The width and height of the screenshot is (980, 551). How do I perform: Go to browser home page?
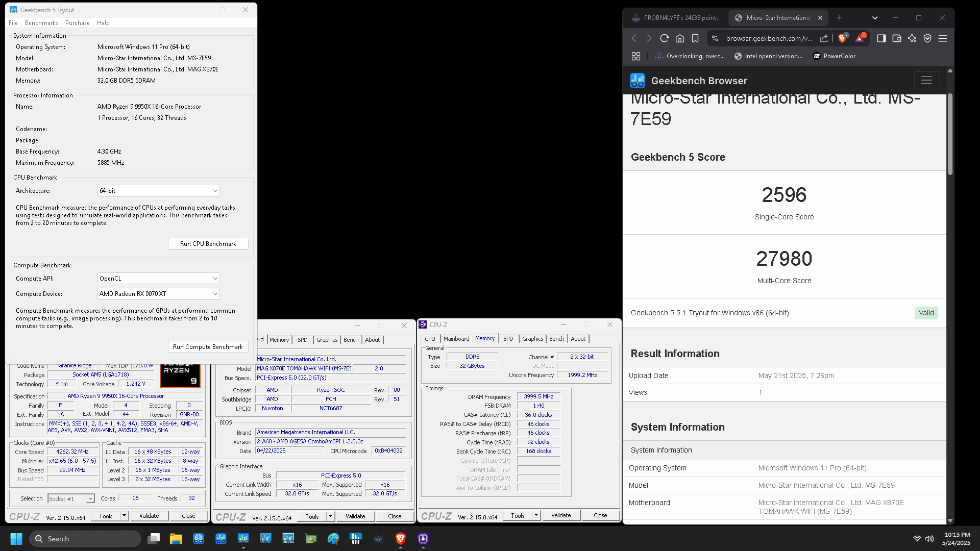[x=679, y=38]
